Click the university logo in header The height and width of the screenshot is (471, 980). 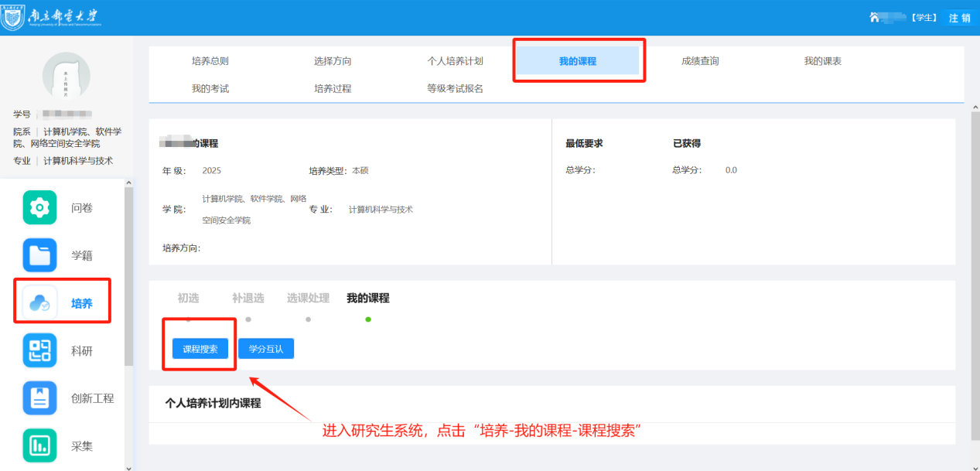pyautogui.click(x=51, y=17)
